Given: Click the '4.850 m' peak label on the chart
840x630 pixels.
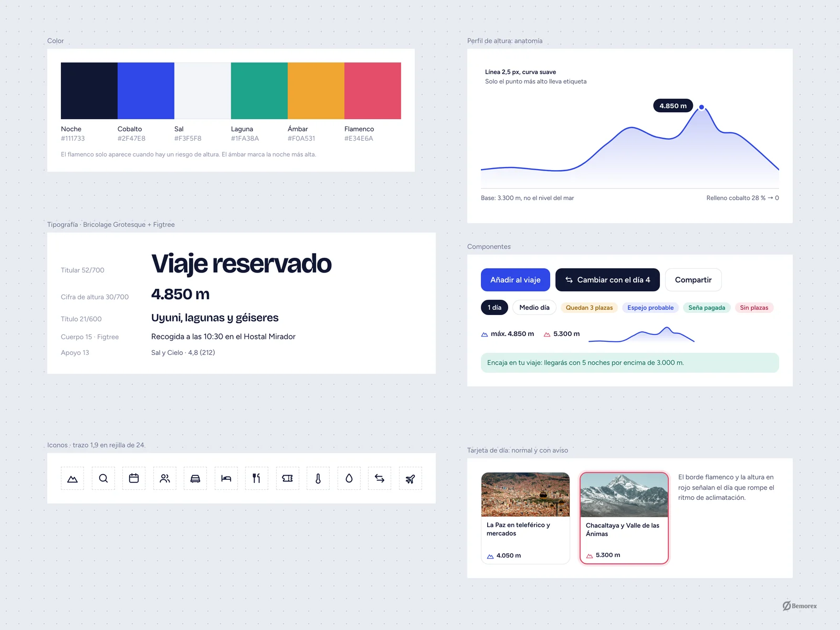Looking at the screenshot, I should point(673,106).
